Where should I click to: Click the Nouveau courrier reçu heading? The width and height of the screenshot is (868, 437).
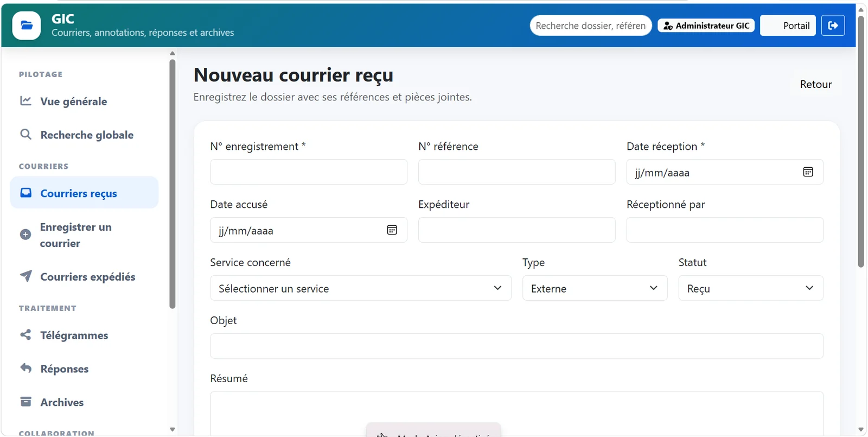[293, 75]
